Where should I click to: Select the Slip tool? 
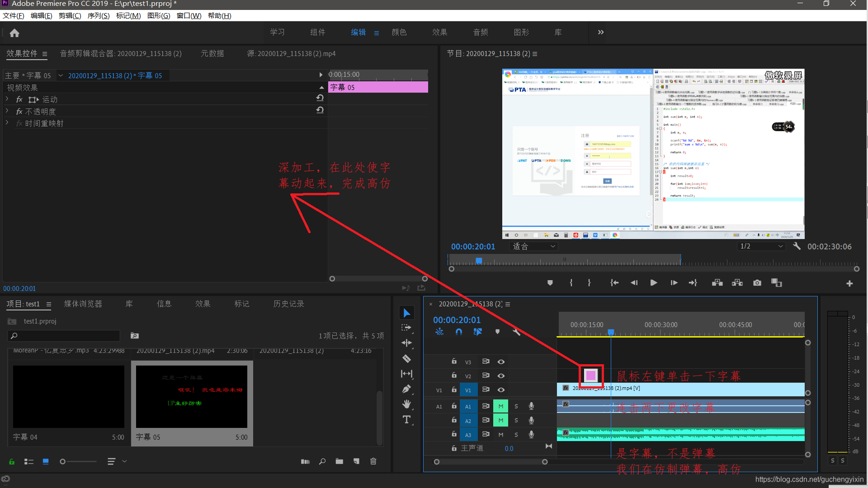click(406, 374)
